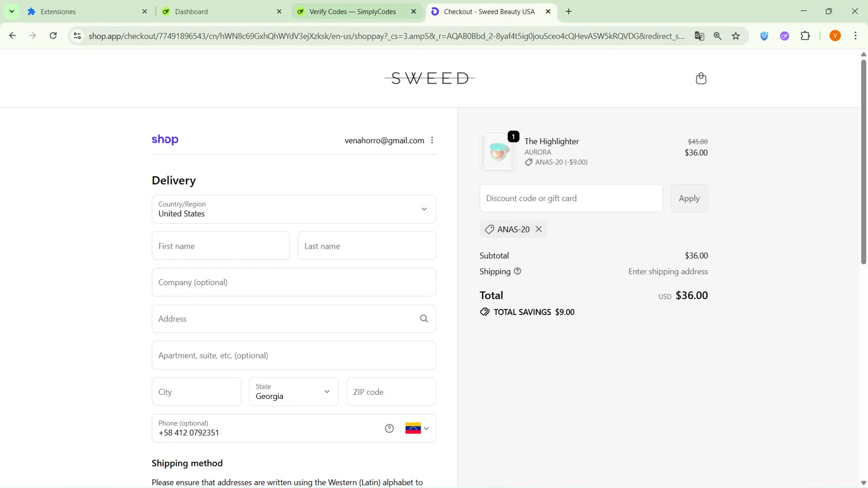Click the Apply discount button
The image size is (868, 488).
click(689, 198)
